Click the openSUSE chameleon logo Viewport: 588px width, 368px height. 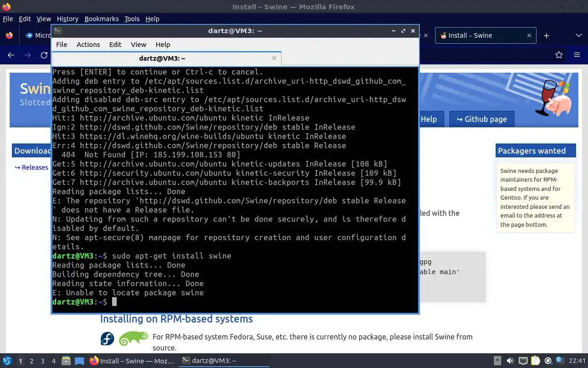[x=133, y=339]
